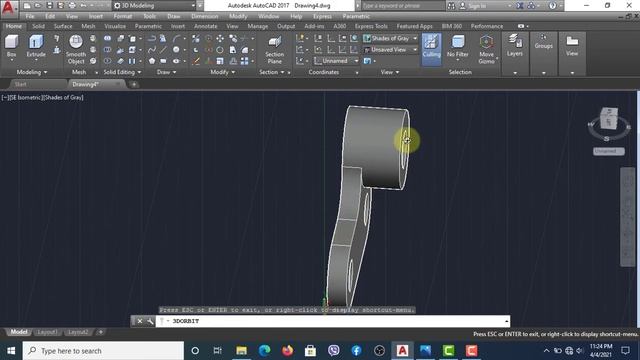This screenshot has width=640, height=360.
Task: Expand the Modify panel
Action: point(222,72)
